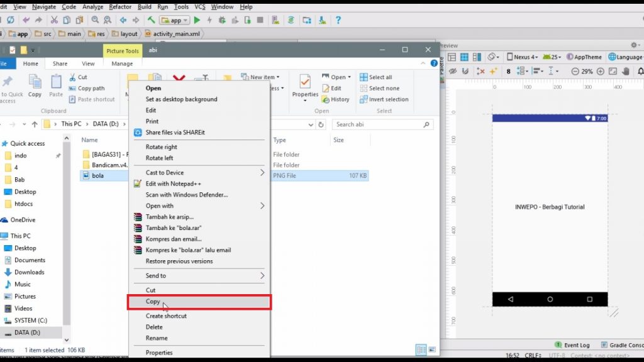The width and height of the screenshot is (644, 362).
Task: Toggle Autoconnect magnet in the preview toolbar
Action: (x=466, y=72)
